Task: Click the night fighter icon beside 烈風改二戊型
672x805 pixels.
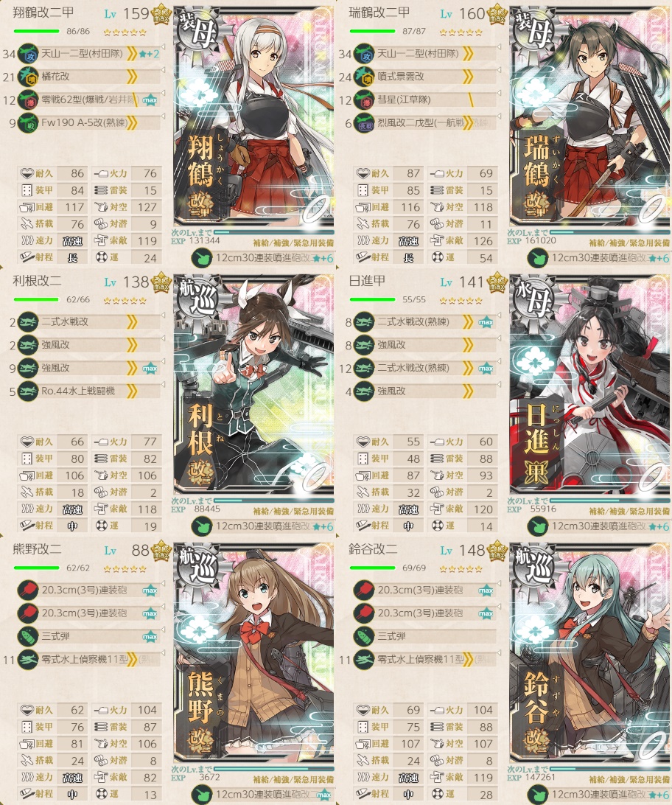Action: click(364, 123)
